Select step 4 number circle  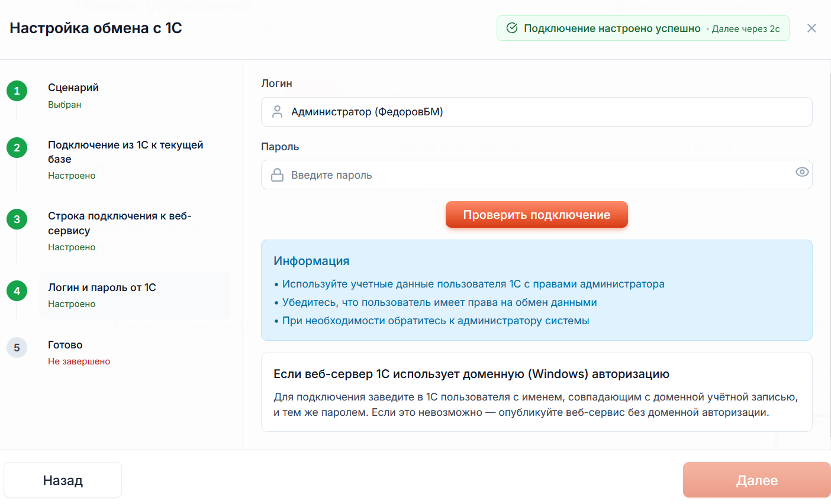click(x=17, y=291)
